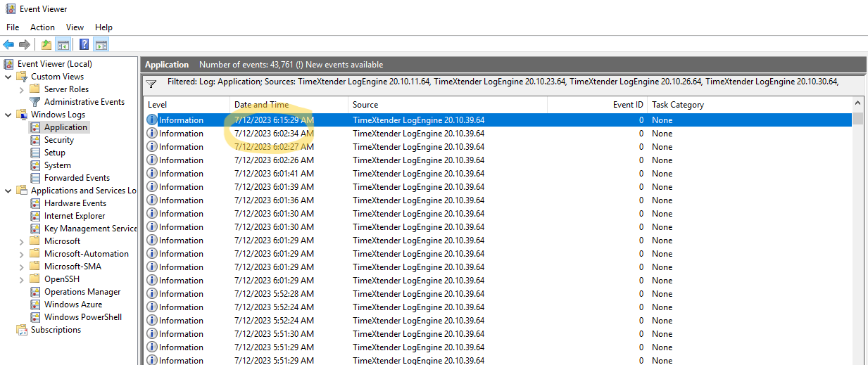Viewport: 868px width, 365px height.
Task: Sort by the Date and Time column header
Action: click(289, 105)
